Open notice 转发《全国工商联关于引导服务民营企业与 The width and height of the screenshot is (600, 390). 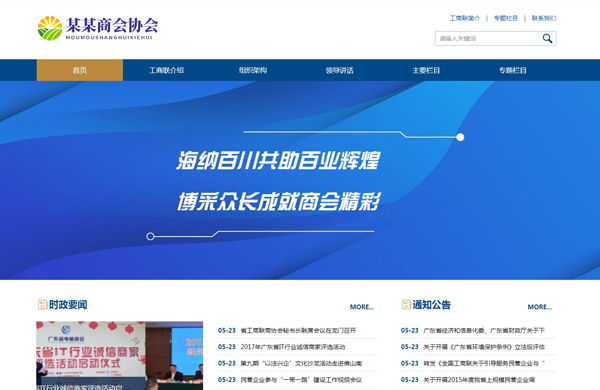(x=484, y=363)
